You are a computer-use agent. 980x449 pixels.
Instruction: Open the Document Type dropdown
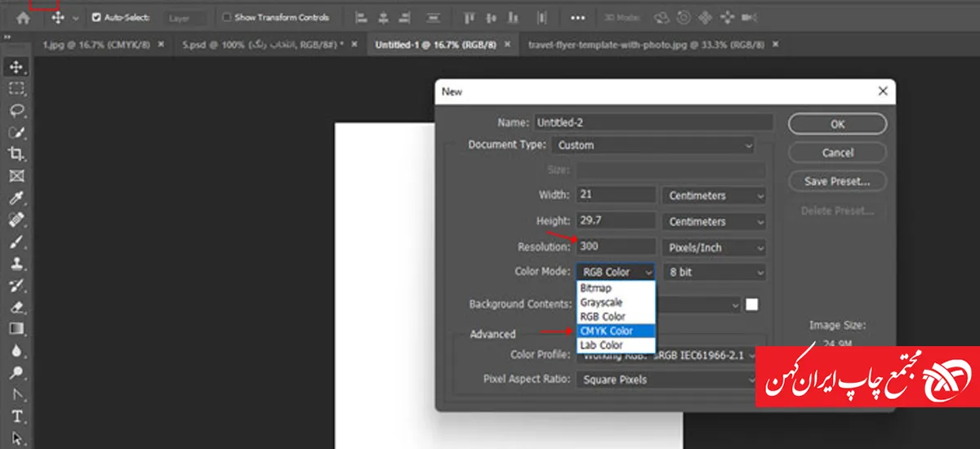tap(653, 145)
